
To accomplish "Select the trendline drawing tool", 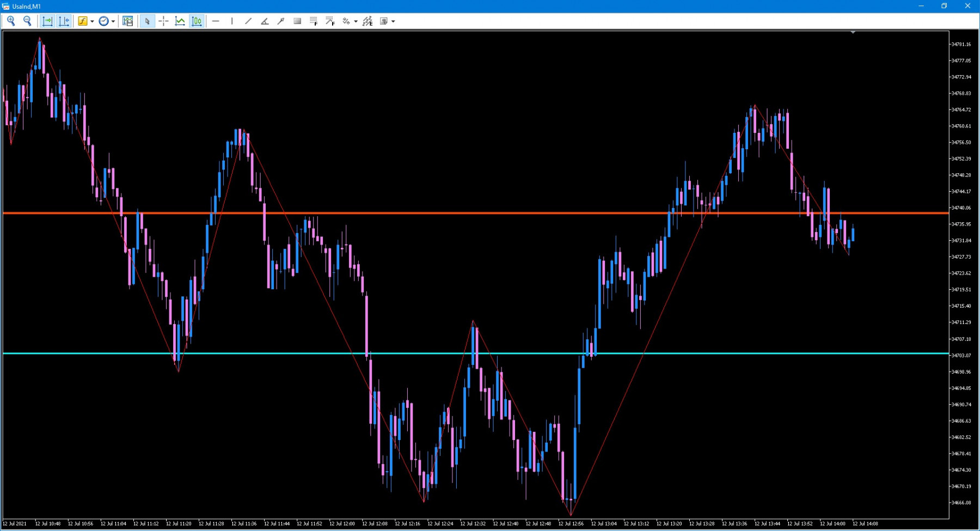I will click(x=248, y=21).
